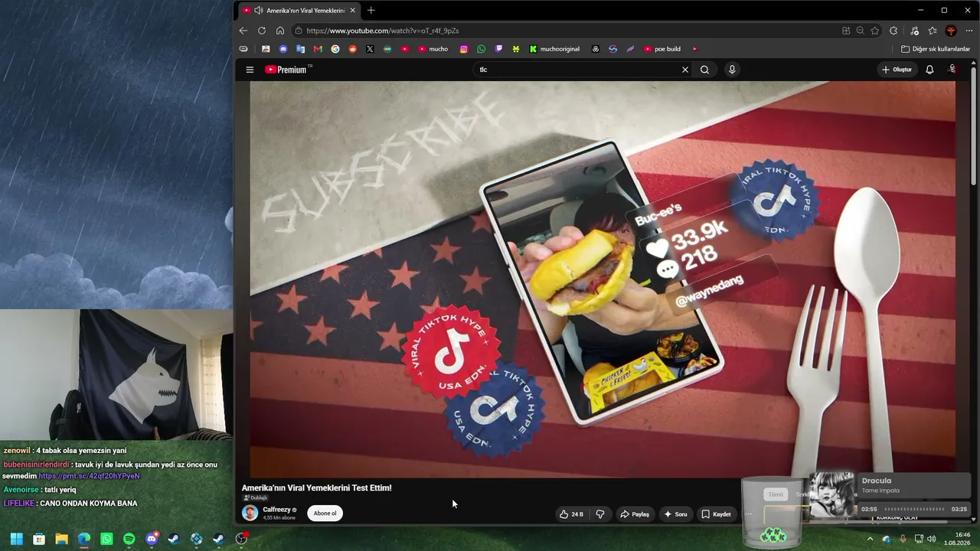This screenshot has height=551, width=980.
Task: Dislike the video
Action: (x=600, y=514)
